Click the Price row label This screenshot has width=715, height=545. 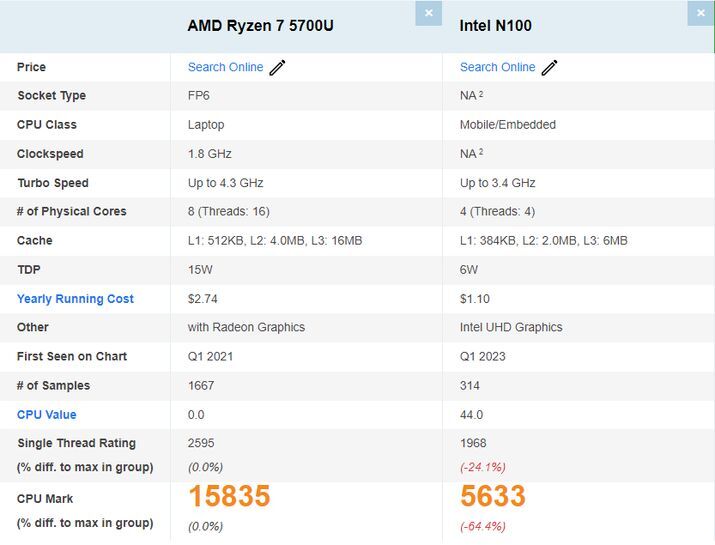(x=31, y=67)
